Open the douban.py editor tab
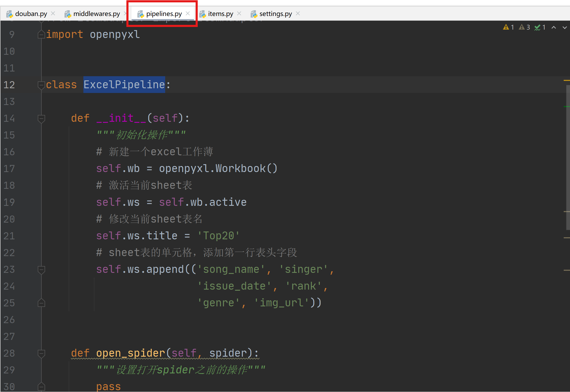Viewport: 570px width, 392px height. [x=31, y=14]
